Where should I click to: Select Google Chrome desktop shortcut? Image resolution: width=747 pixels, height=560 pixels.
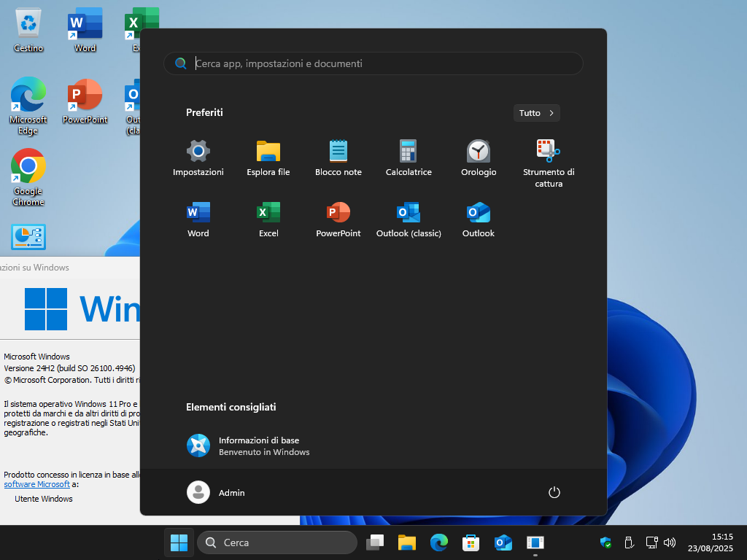pos(28,177)
